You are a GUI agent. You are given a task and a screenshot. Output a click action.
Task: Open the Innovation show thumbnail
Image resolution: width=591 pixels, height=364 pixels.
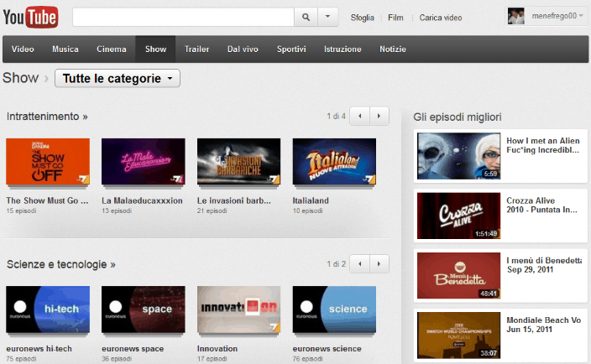(238, 309)
